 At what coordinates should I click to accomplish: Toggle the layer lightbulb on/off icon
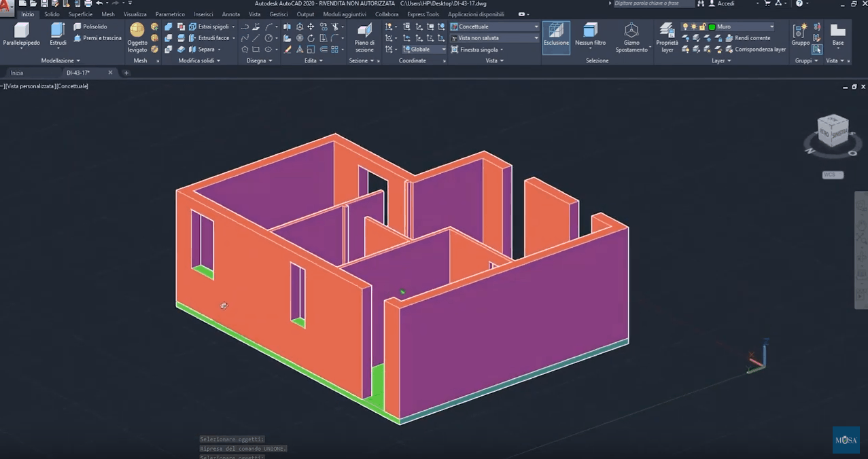coord(685,26)
